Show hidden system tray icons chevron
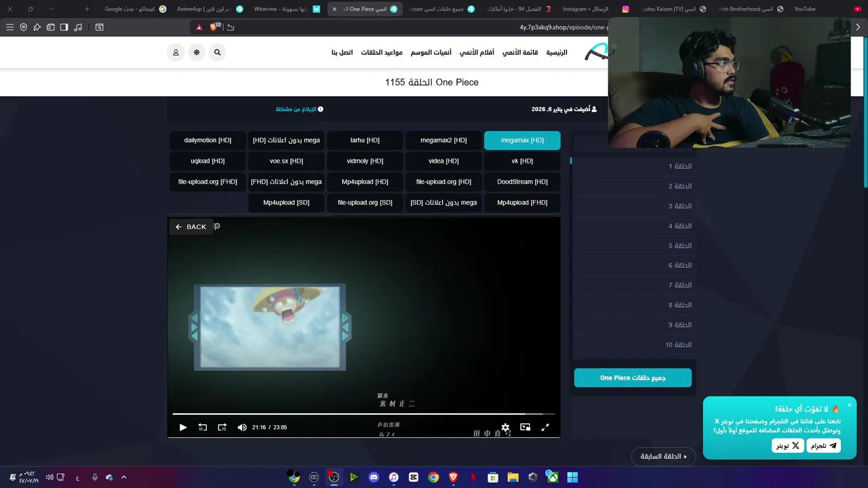 123,477
